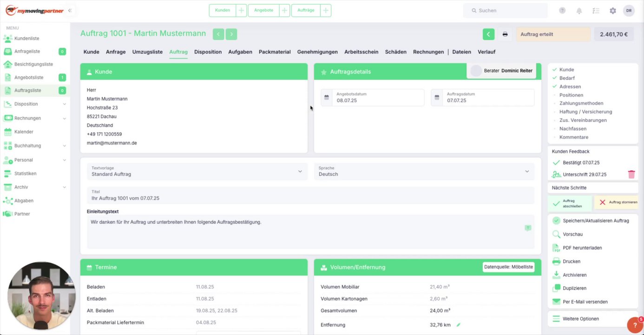Jump to Positionen section link
Viewport: 644px width, 335px height.
(x=571, y=95)
